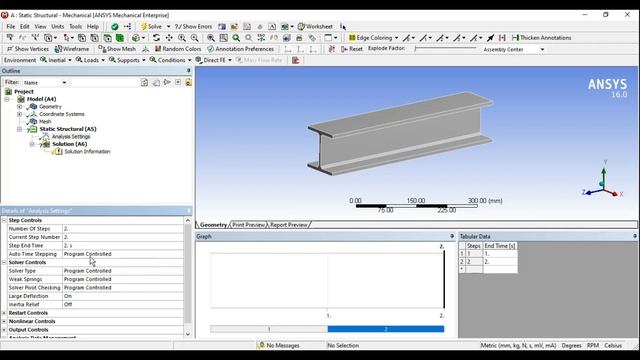640x360 pixels.
Task: Open the Help menu
Action: [93, 27]
